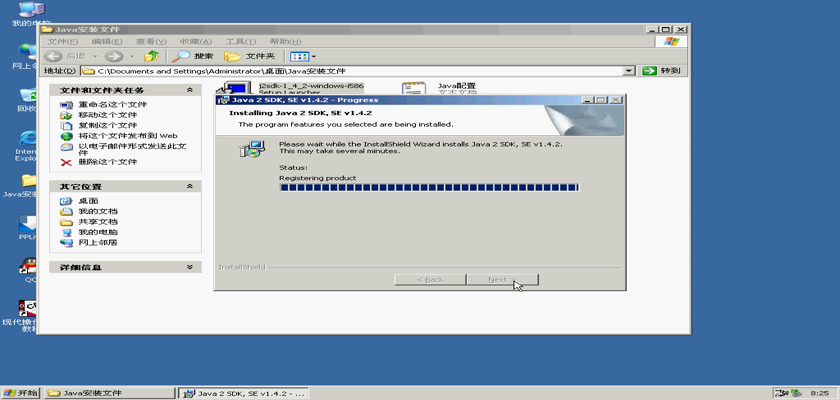Screen dimensions: 840x400
Task: Open 我的电脑 in Other Places
Action: point(98,232)
